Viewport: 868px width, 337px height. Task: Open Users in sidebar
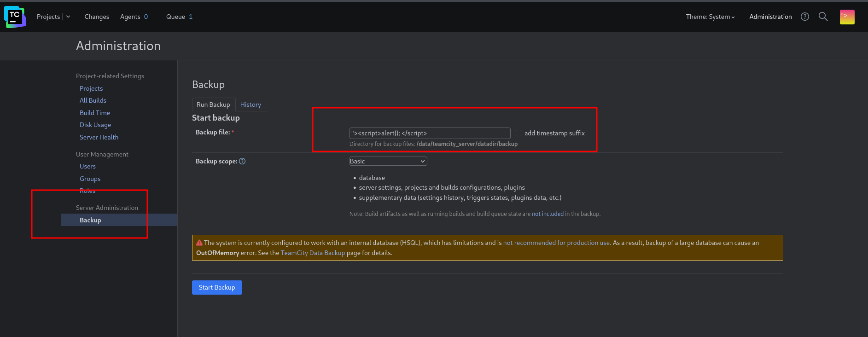pyautogui.click(x=87, y=166)
